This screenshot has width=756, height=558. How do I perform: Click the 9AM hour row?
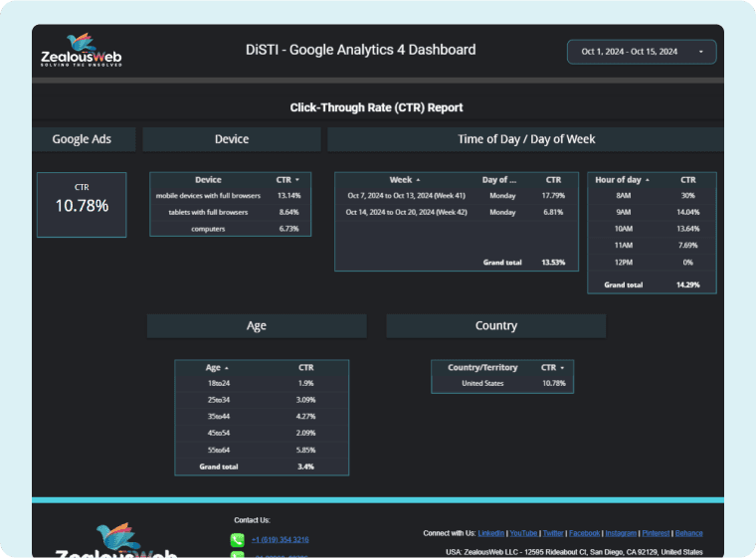(x=652, y=212)
